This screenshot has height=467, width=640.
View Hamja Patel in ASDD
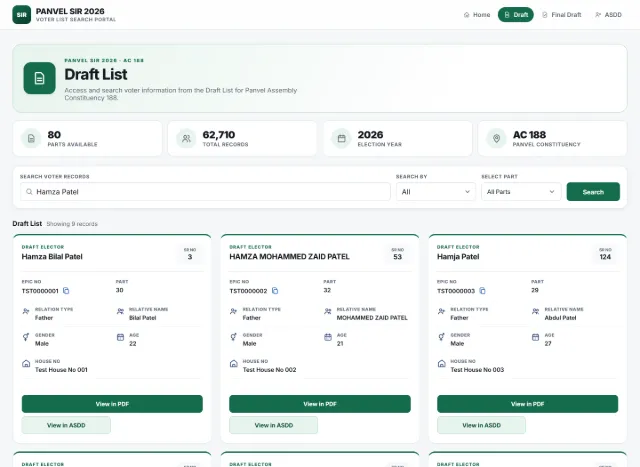coord(481,425)
